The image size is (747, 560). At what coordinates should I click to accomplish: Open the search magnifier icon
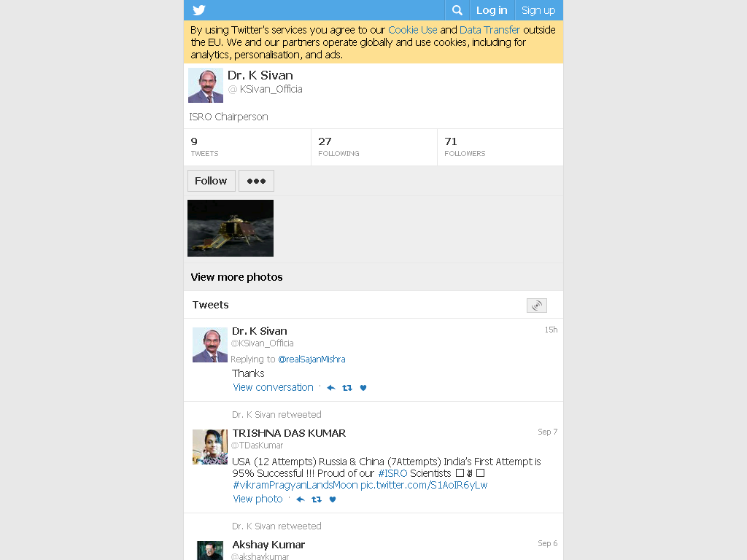[457, 10]
